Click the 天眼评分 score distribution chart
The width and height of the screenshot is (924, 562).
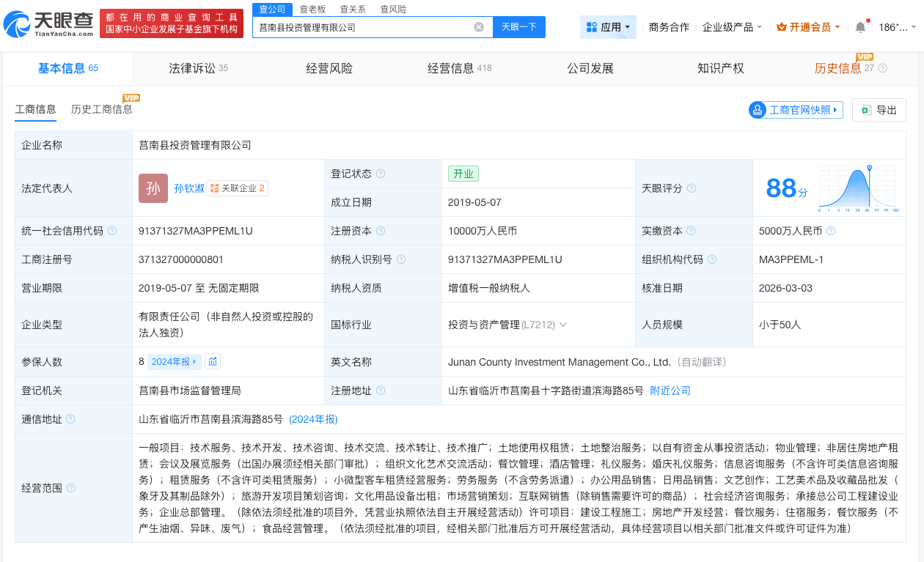tap(858, 188)
